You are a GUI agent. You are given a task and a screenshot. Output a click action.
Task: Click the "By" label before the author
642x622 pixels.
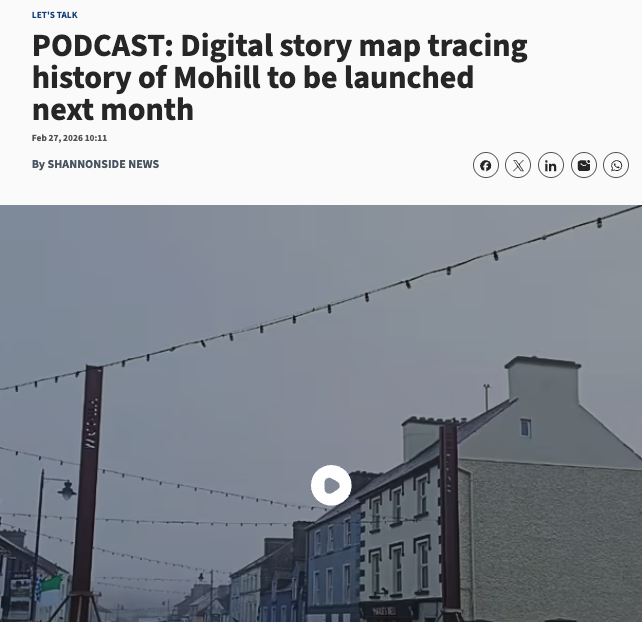coord(38,164)
